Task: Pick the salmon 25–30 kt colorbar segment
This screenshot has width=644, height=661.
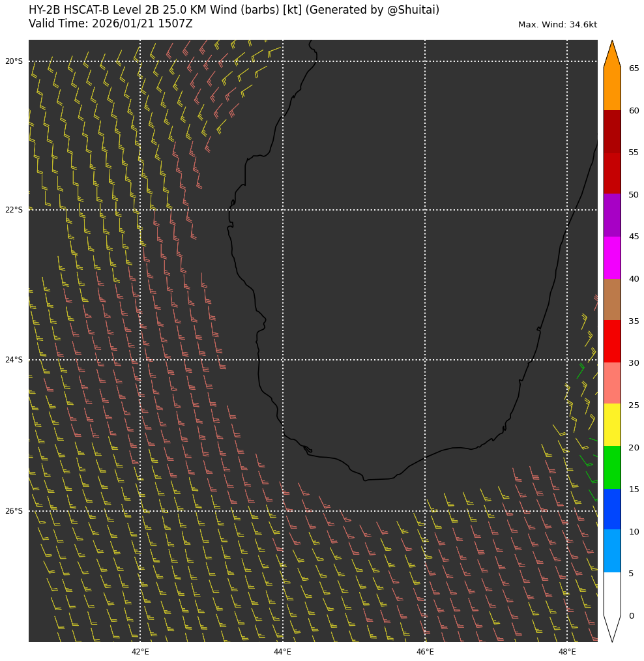Action: (611, 383)
